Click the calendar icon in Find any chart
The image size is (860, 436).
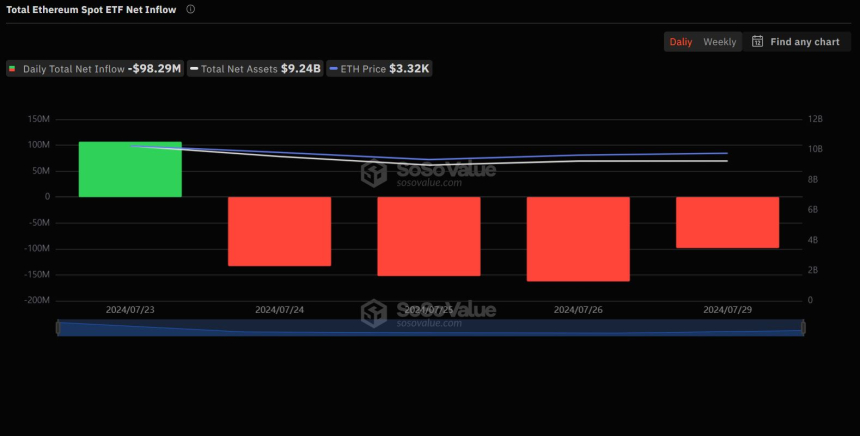[x=758, y=42]
